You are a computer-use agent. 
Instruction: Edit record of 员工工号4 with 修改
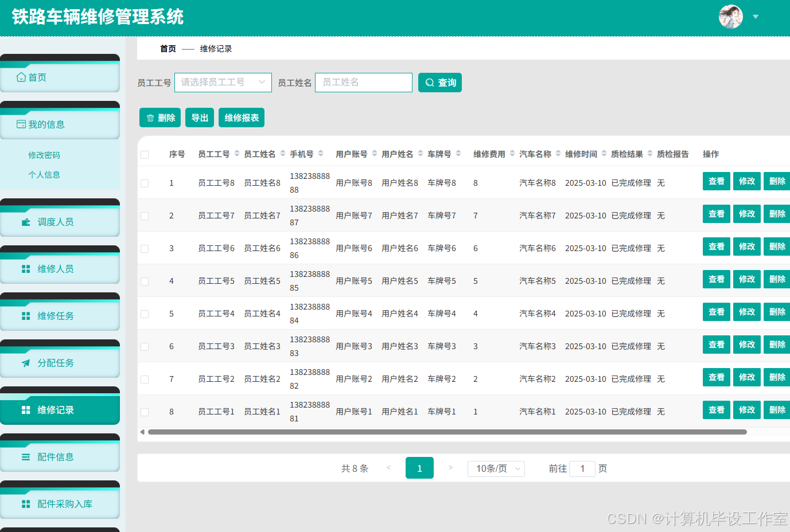point(747,312)
